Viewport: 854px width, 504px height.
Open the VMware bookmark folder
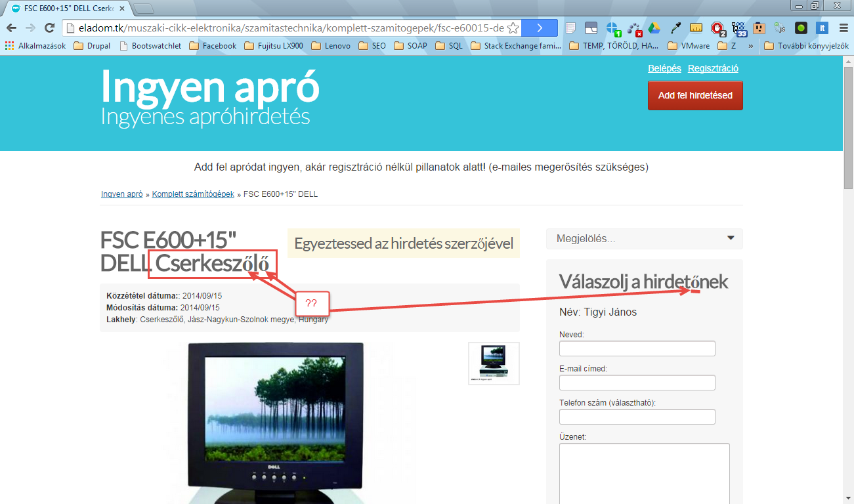[x=689, y=46]
